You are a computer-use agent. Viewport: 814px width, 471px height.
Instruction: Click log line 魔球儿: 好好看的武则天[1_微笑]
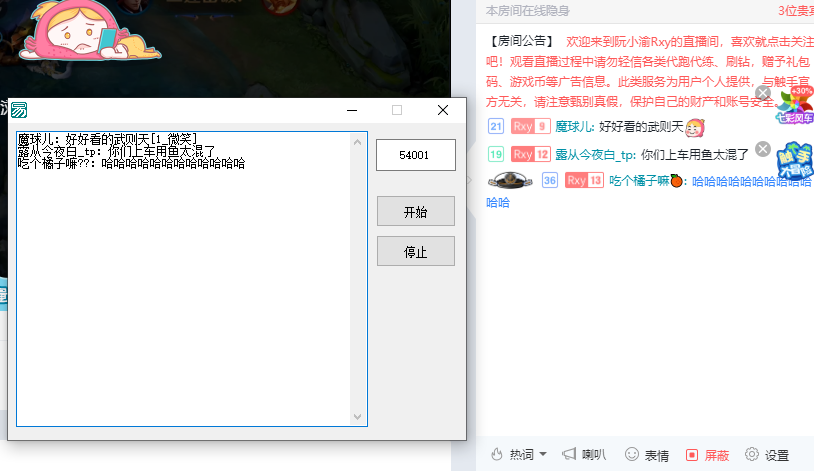click(x=107, y=139)
